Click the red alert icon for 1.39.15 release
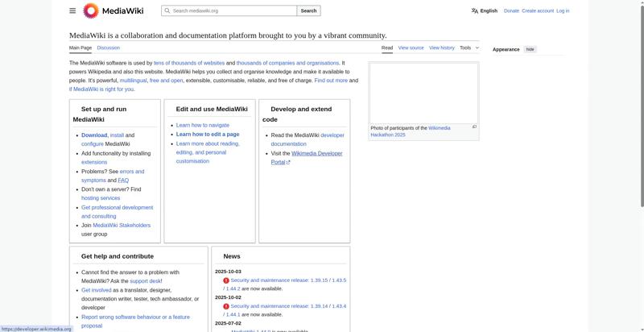644x332 pixels. (226, 280)
